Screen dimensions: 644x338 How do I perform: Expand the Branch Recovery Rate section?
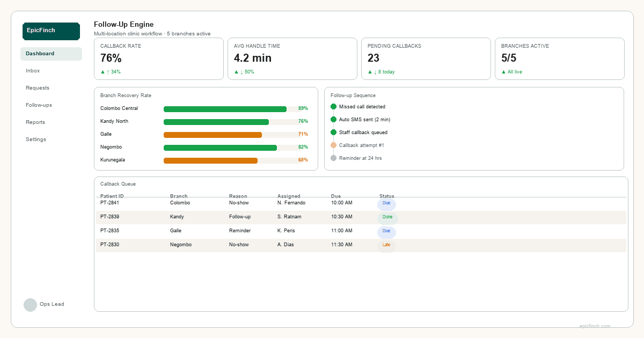pos(124,95)
